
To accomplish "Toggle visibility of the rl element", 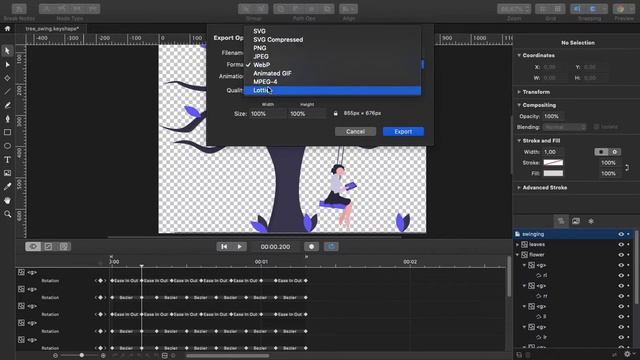I will [621, 276].
